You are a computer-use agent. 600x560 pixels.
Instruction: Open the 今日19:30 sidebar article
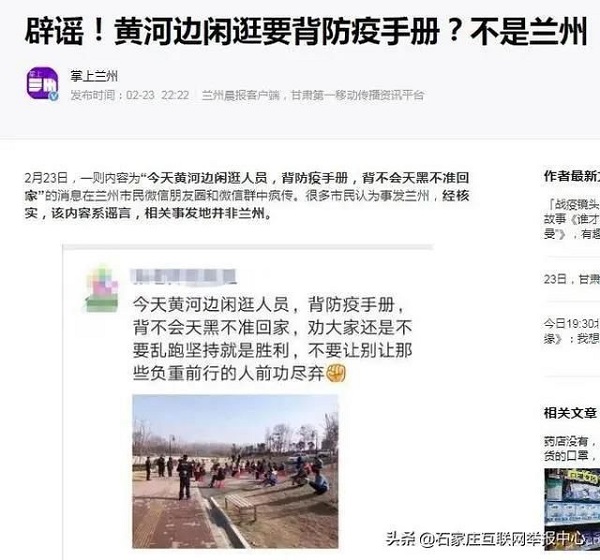click(572, 331)
